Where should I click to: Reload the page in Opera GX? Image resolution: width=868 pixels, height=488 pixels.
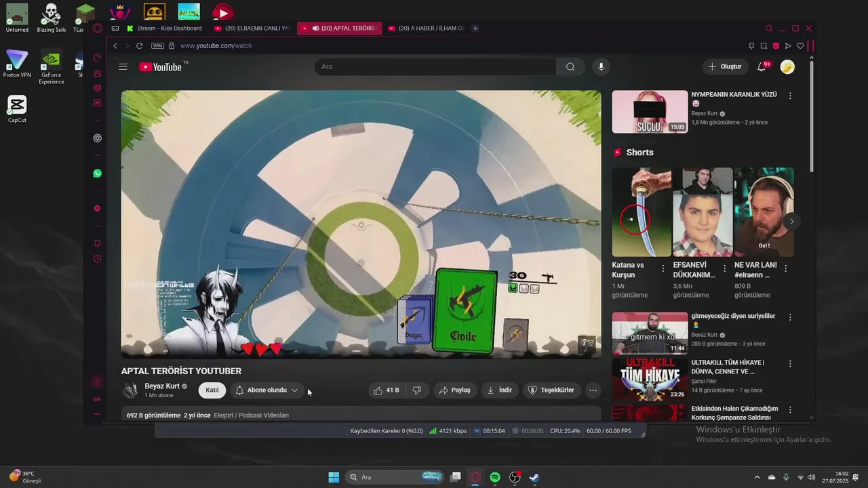[139, 45]
